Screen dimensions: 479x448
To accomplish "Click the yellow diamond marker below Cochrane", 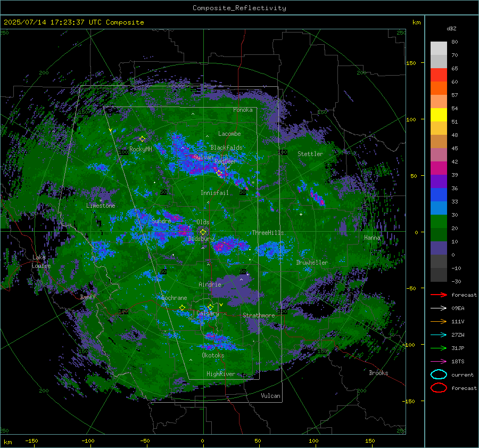I will point(182,307).
